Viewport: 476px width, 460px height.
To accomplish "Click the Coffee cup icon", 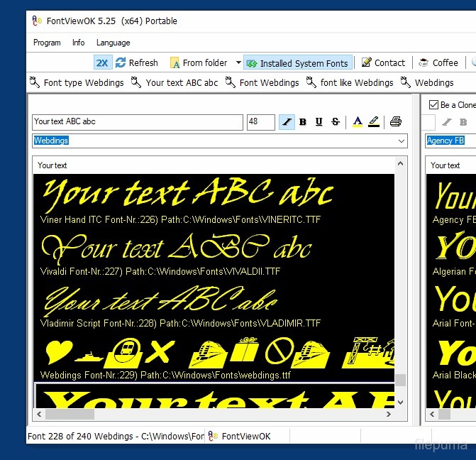I will pyautogui.click(x=424, y=62).
